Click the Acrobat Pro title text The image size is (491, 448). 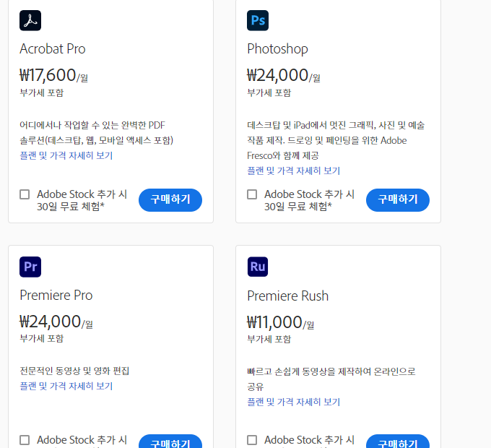click(53, 49)
